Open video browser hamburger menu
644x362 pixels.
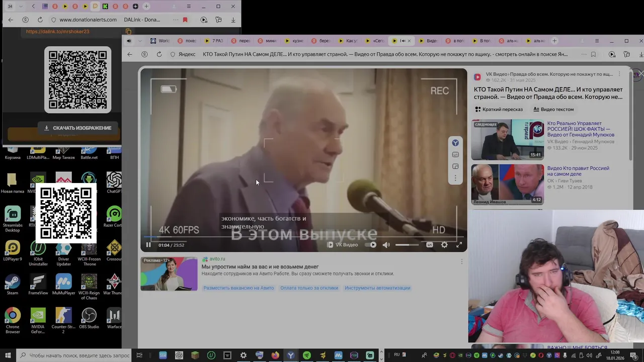597,41
